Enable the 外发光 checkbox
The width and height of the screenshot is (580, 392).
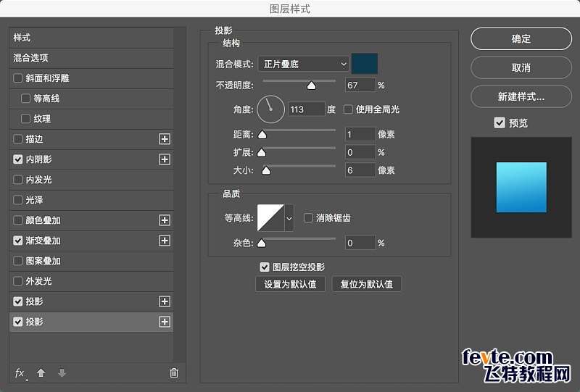pos(17,281)
